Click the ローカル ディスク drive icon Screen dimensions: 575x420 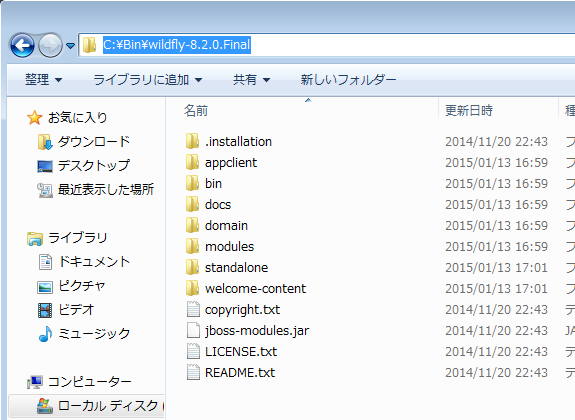pyautogui.click(x=45, y=406)
